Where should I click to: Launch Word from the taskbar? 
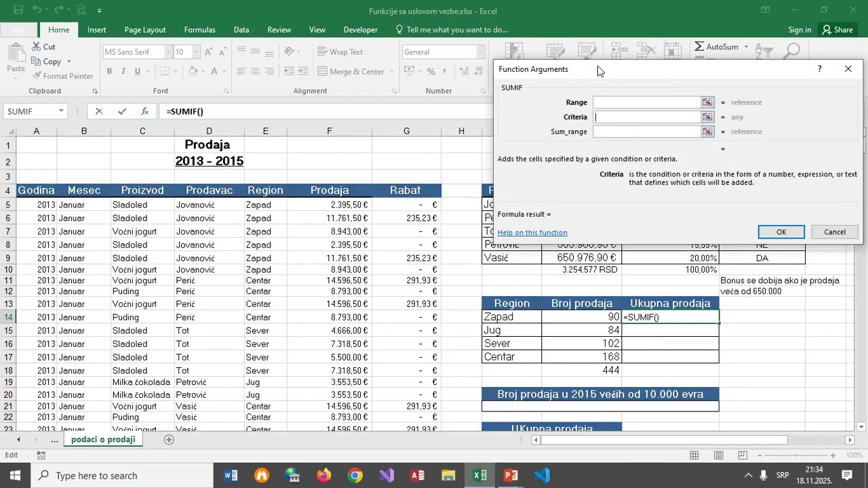231,475
